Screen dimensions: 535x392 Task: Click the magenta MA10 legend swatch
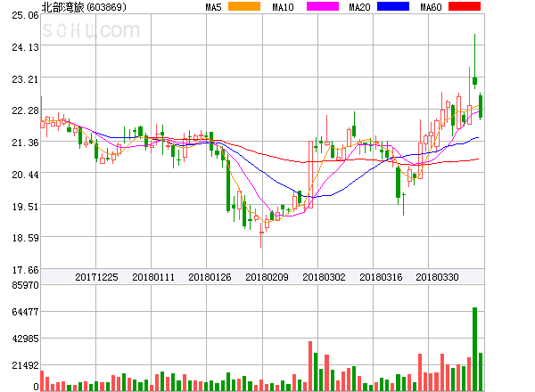click(323, 6)
